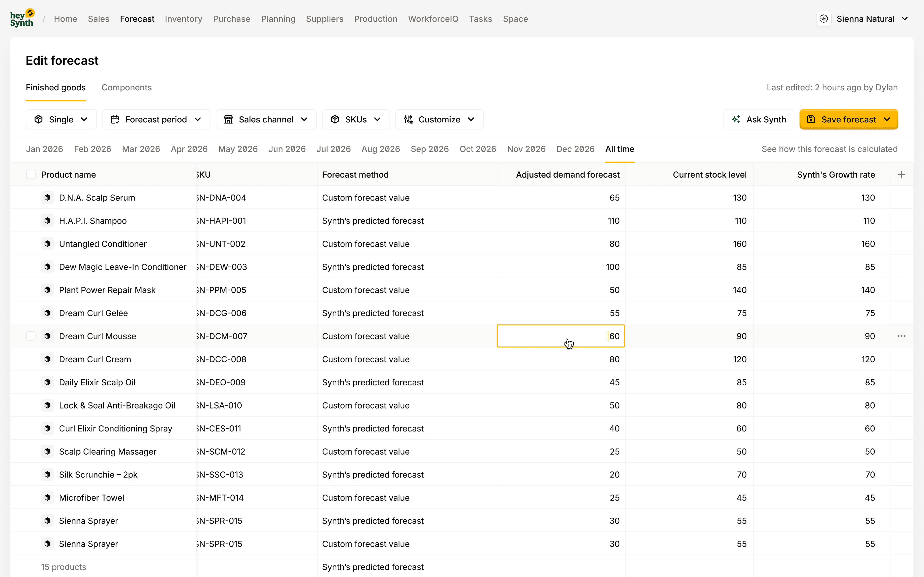Open Inventory in the top navigation
Viewport: 924px width, 577px height.
pyautogui.click(x=183, y=19)
